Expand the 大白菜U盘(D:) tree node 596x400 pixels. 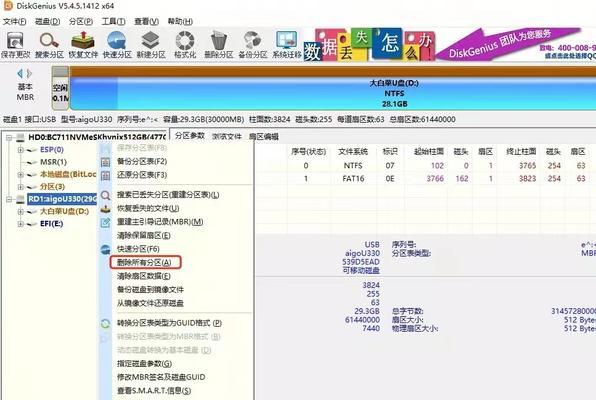pyautogui.click(x=21, y=211)
